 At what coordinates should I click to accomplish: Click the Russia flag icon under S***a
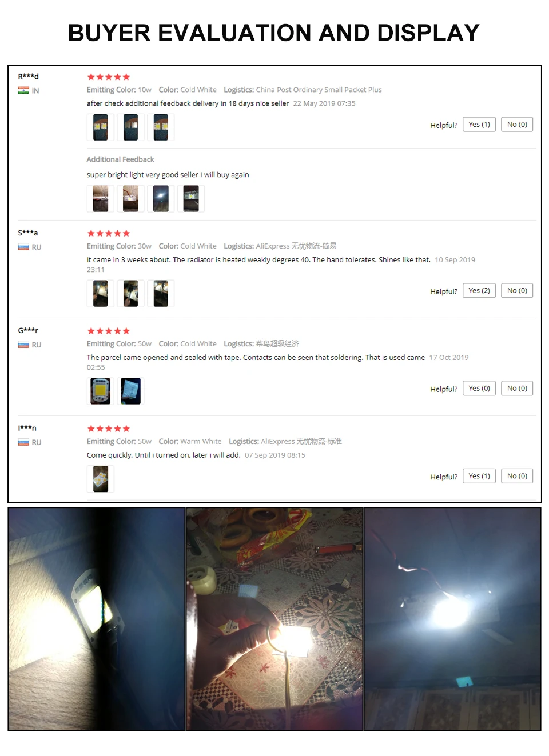(23, 247)
